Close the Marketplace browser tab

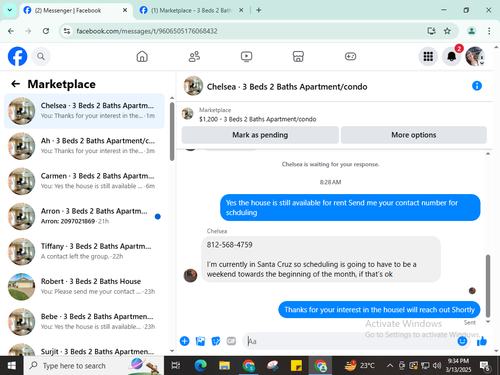[241, 10]
